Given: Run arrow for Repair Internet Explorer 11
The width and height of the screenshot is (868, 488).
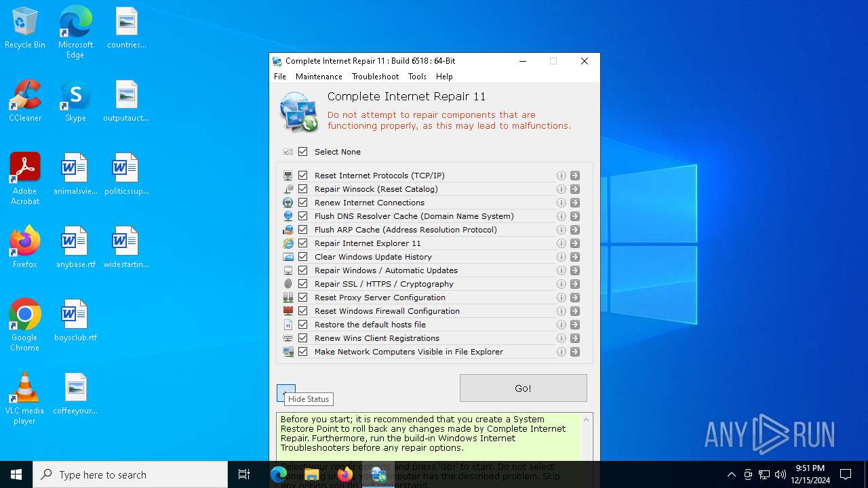Looking at the screenshot, I should (x=575, y=243).
